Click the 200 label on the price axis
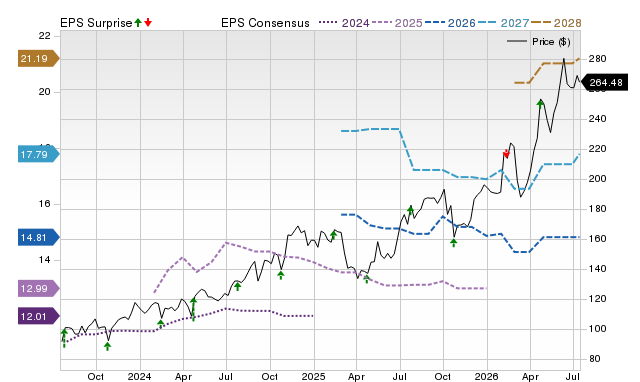 (x=597, y=179)
